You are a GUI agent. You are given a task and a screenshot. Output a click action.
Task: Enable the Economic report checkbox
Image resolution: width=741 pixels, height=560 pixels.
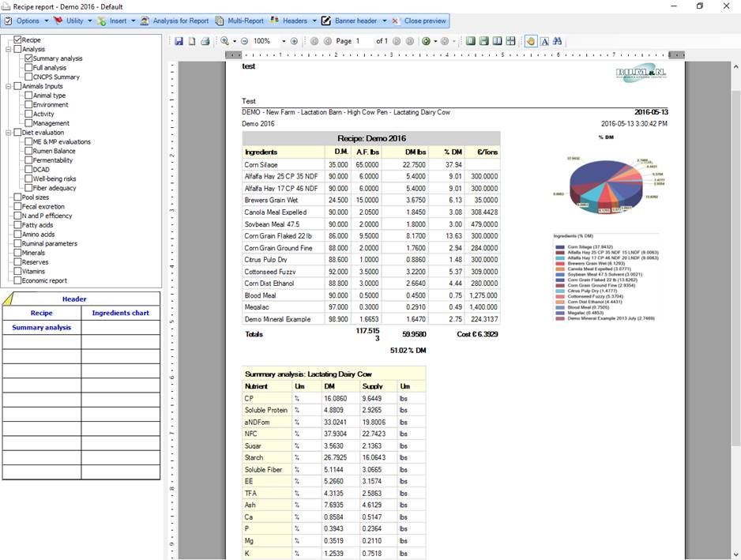pyautogui.click(x=17, y=280)
